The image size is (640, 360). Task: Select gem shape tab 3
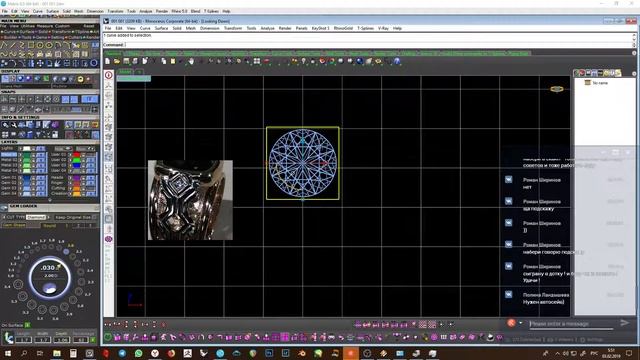pos(91,225)
